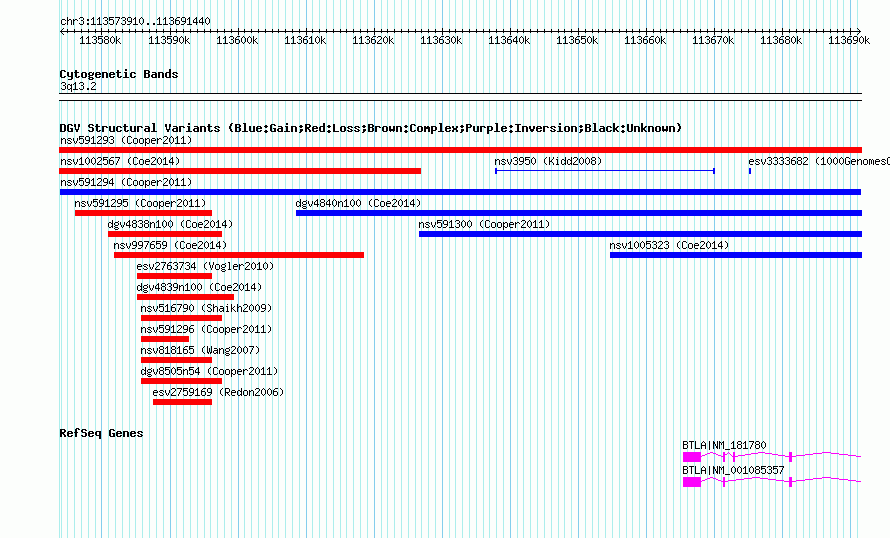Click the BTLA NM_181780 magenta exon block
This screenshot has height=538, width=890.
pyautogui.click(x=692, y=457)
